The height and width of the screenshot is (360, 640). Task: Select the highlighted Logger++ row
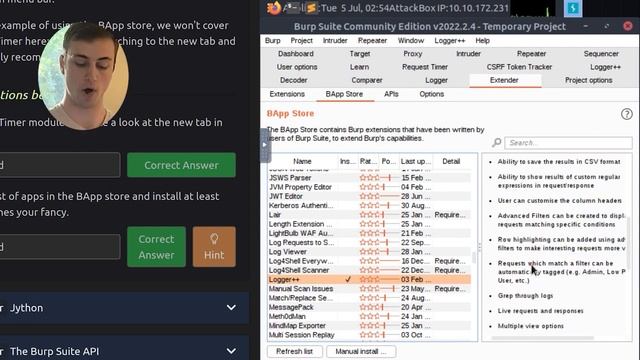pos(369,280)
